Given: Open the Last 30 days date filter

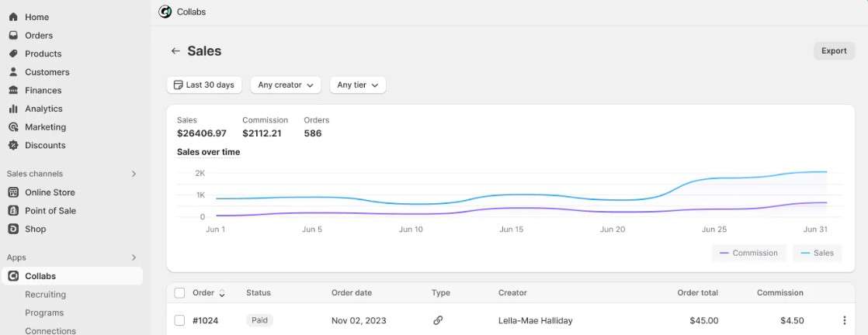Looking at the screenshot, I should [x=204, y=85].
